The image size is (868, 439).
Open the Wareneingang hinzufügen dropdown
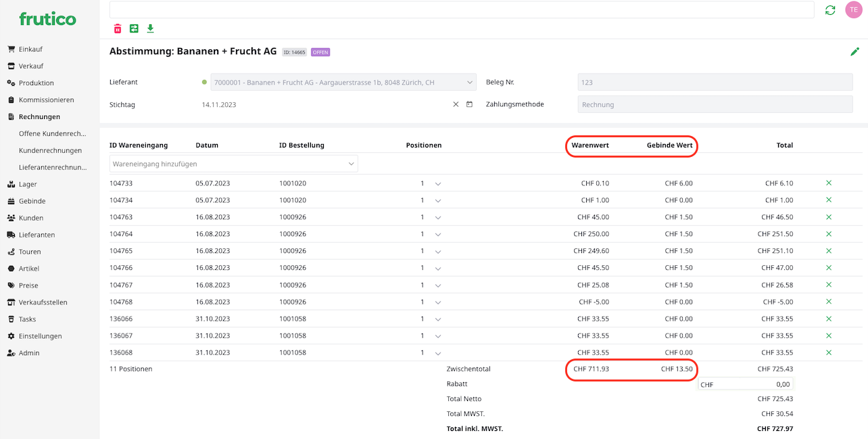(233, 164)
